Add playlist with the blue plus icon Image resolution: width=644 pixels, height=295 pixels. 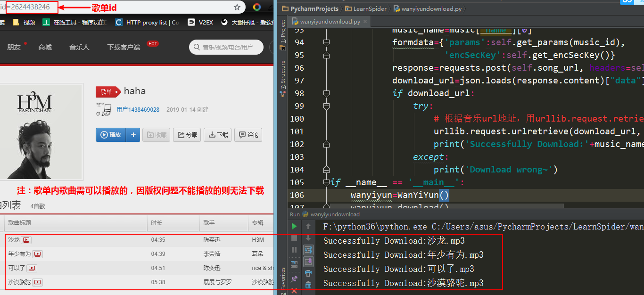pyautogui.click(x=132, y=135)
